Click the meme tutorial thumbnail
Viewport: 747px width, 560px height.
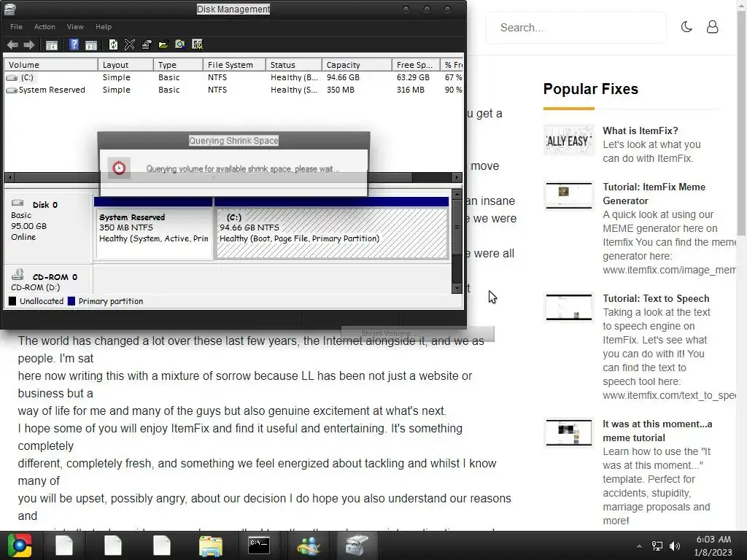tap(569, 432)
